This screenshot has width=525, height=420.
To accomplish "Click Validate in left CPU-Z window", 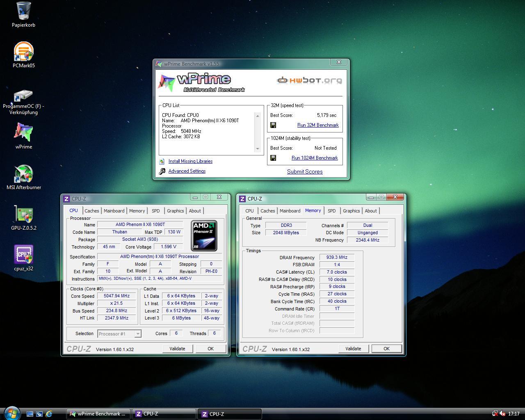I will (x=177, y=349).
